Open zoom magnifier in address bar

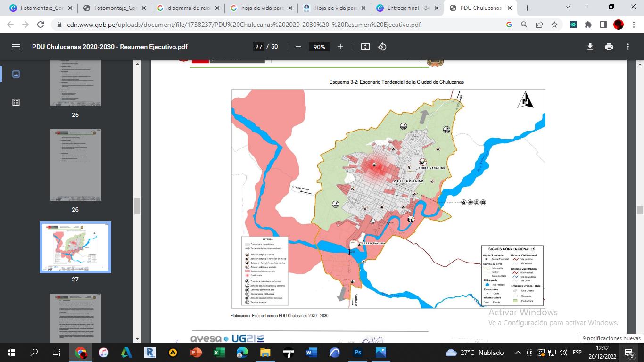pos(524,25)
